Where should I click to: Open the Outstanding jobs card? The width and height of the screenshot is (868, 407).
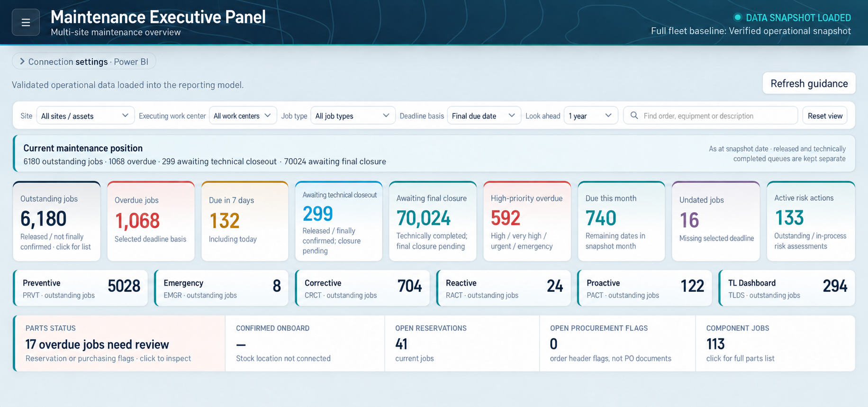click(x=56, y=221)
